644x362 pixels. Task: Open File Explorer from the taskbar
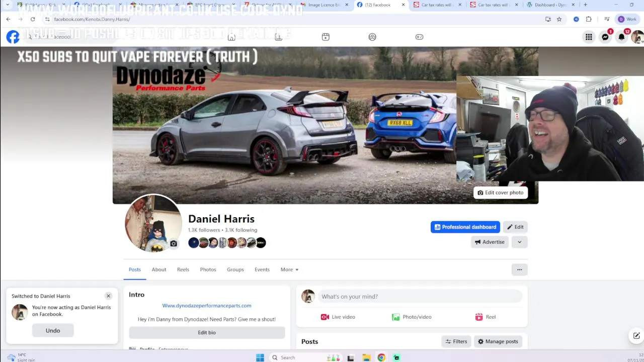pos(366,357)
